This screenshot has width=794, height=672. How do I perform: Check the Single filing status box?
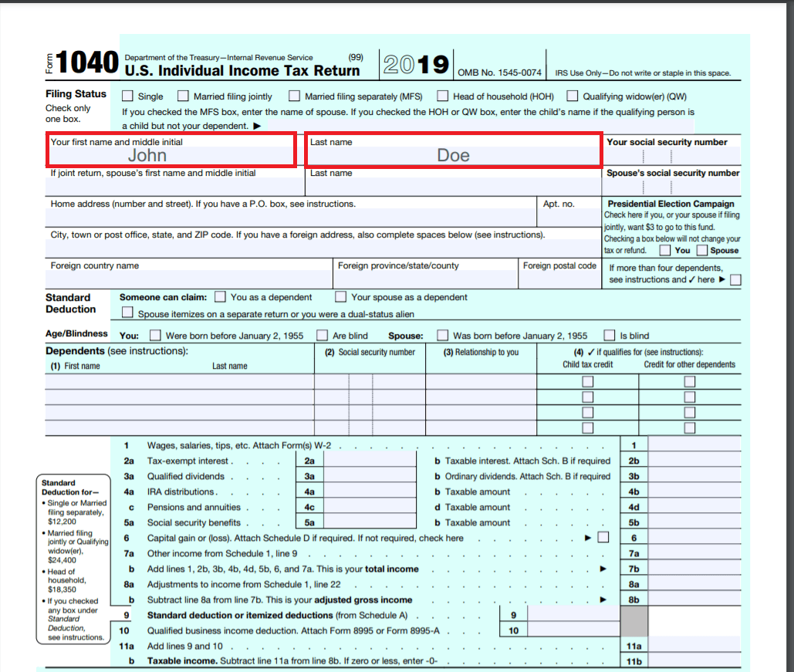point(127,96)
